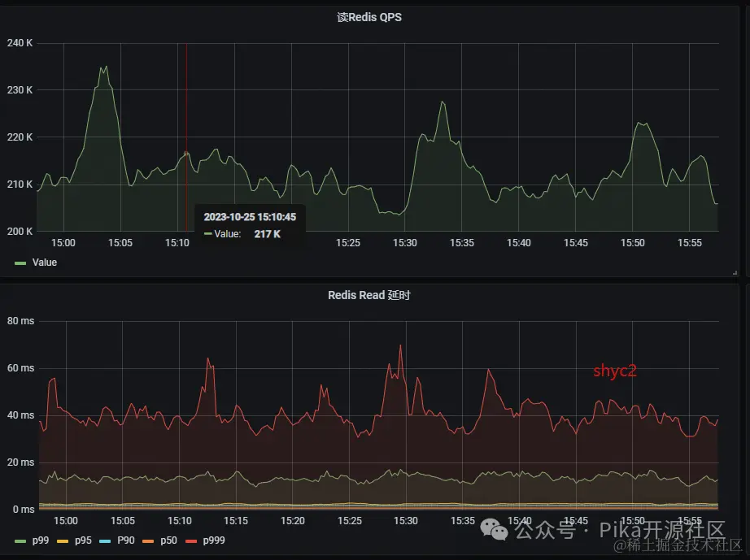Toggle the p999 series legend entry
Screen dimensions: 750x560
(214, 540)
